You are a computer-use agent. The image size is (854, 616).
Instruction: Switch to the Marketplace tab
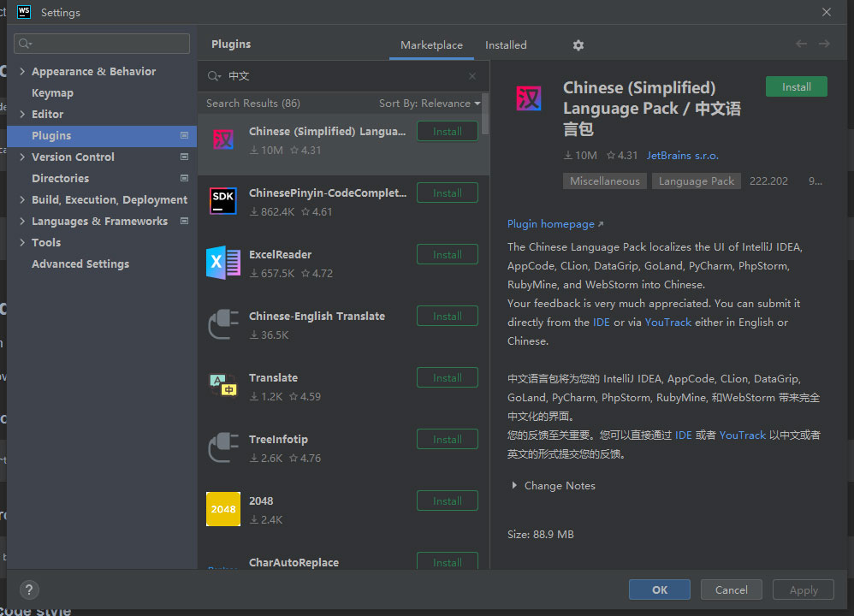(431, 45)
